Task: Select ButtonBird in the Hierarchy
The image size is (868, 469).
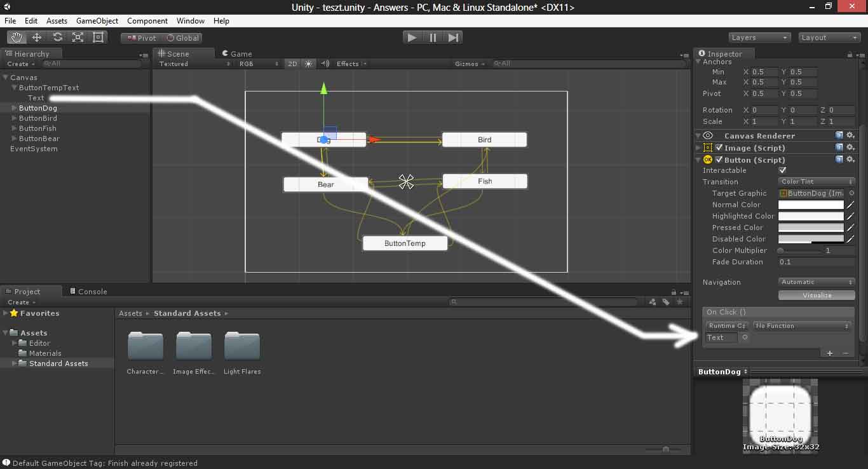Action: 38,118
